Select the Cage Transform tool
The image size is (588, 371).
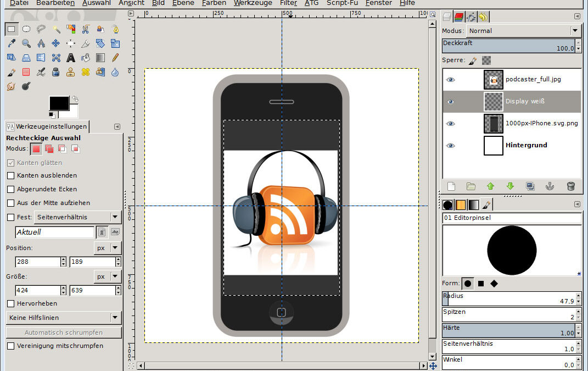[56, 58]
